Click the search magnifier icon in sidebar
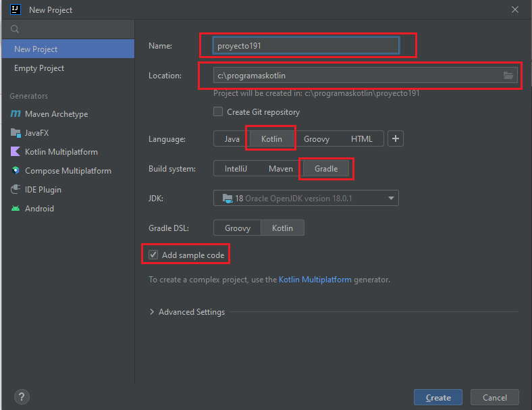The image size is (532, 410). pyautogui.click(x=15, y=29)
